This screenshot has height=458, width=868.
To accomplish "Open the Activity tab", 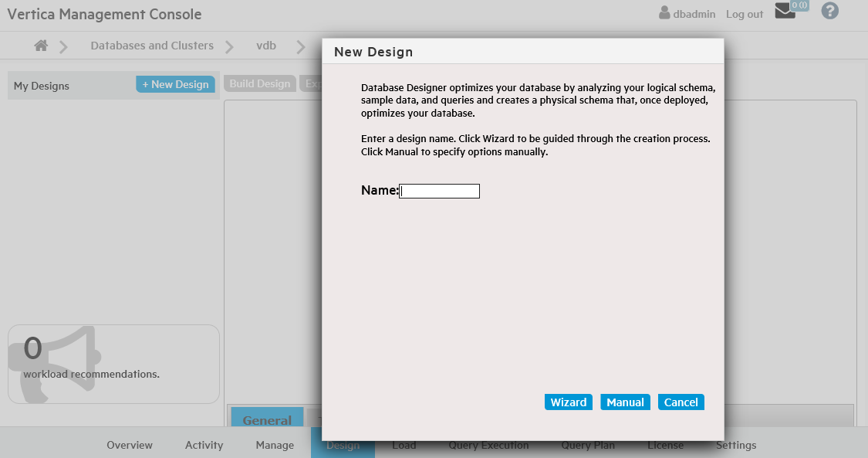I will [204, 445].
